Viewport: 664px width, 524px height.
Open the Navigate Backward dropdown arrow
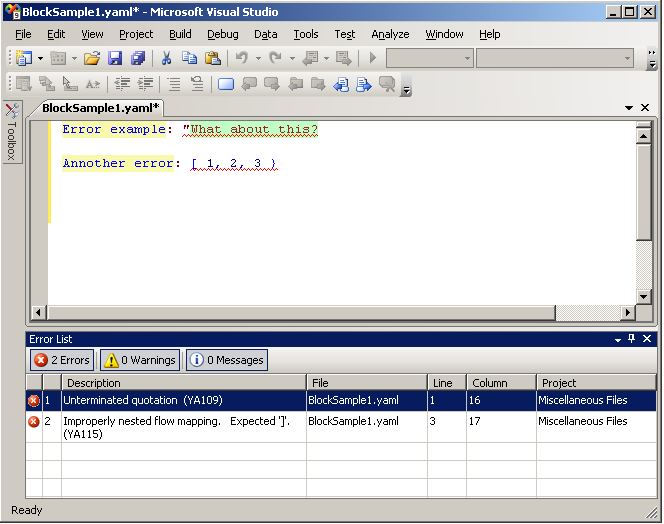[326, 58]
